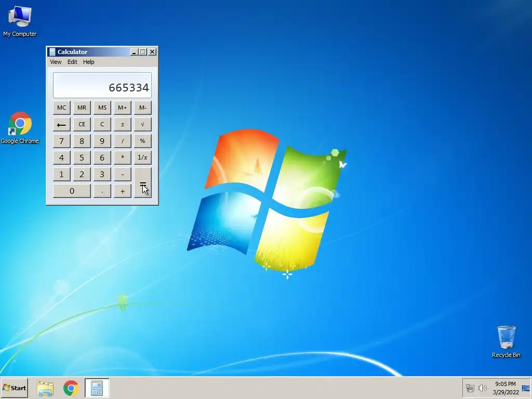This screenshot has width=532, height=399.
Task: Clear the entry with the CE button
Action: (82, 125)
